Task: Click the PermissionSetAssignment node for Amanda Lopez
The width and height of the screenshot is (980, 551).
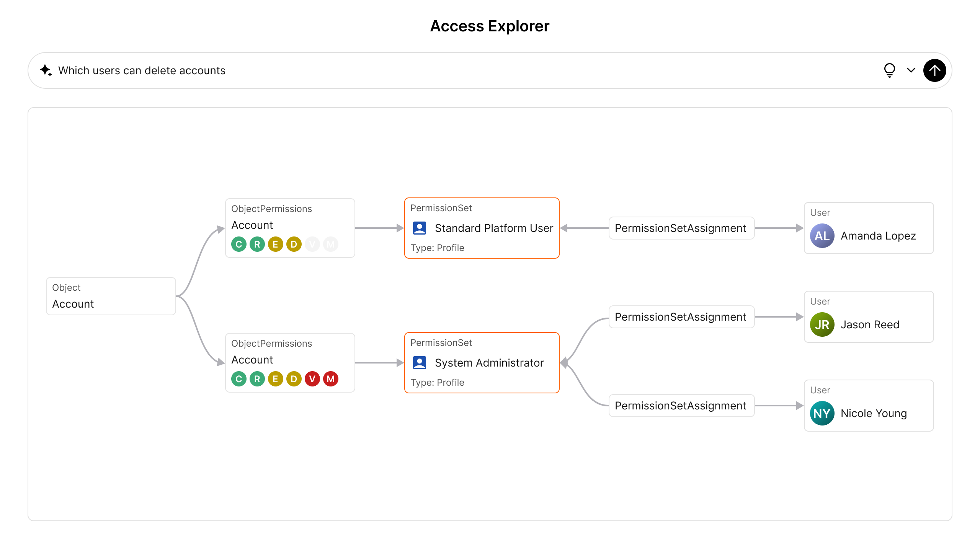Action: (x=681, y=228)
